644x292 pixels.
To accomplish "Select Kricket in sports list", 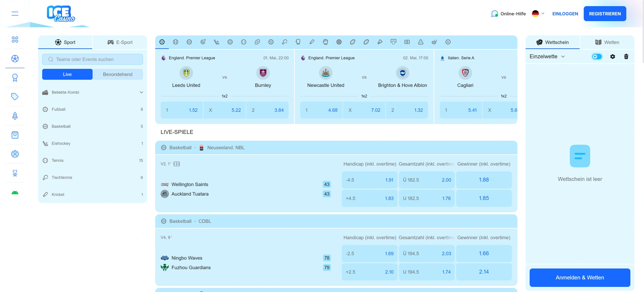I will (x=93, y=195).
